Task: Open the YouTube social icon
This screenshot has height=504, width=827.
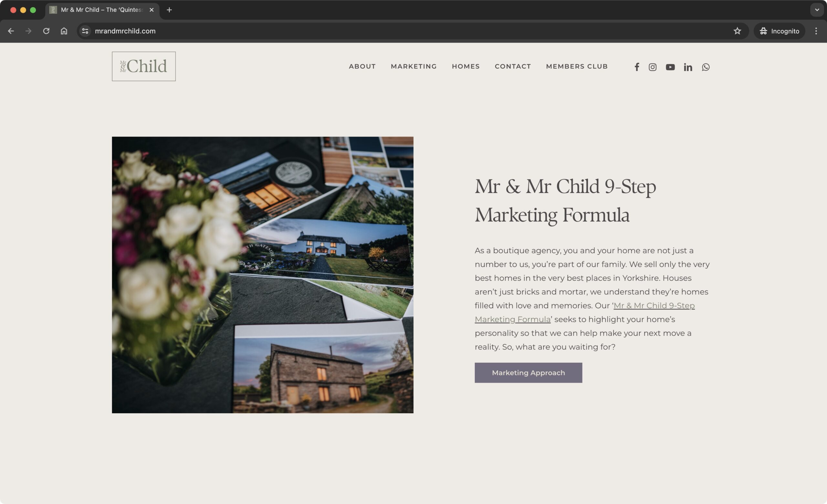Action: 670,67
